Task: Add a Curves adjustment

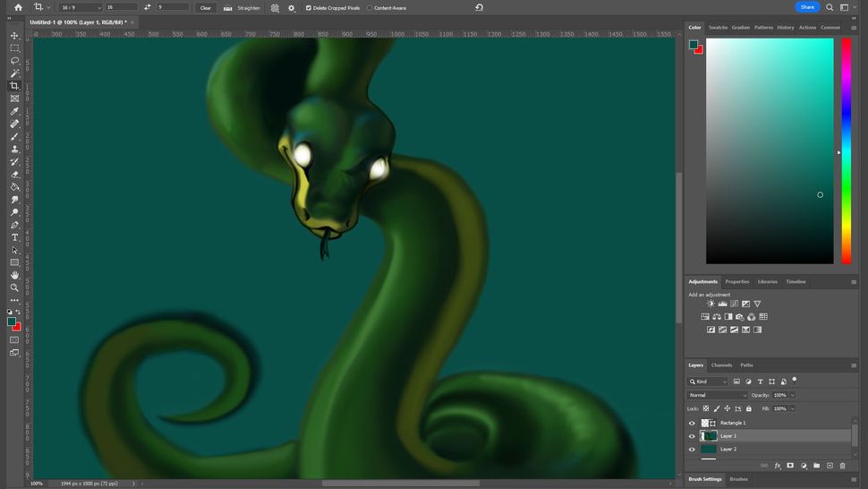Action: coord(734,304)
